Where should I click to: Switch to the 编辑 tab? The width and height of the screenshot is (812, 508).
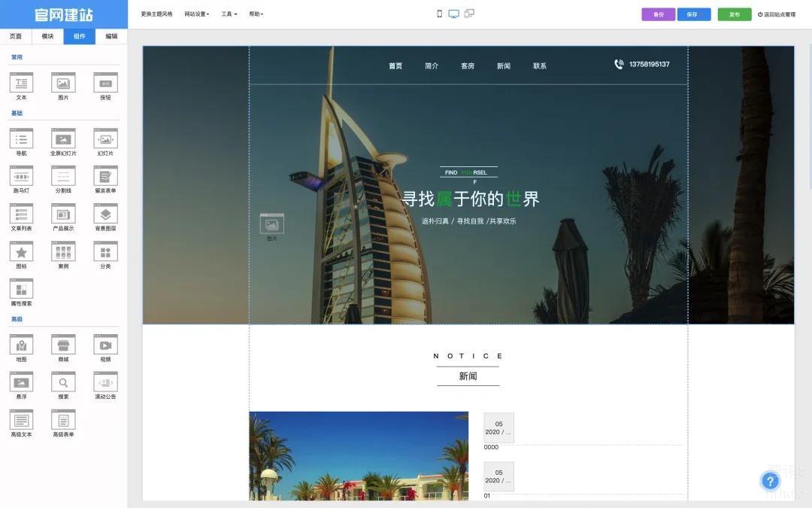[111, 36]
